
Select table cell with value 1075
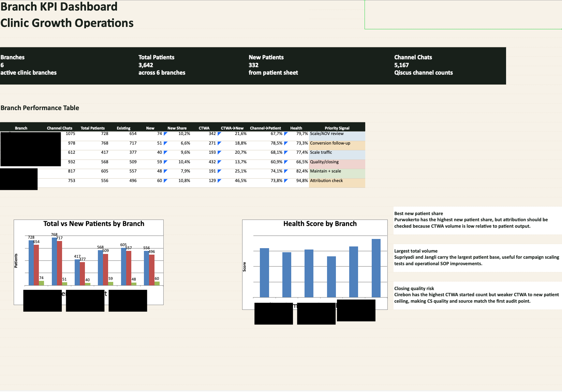click(x=70, y=134)
